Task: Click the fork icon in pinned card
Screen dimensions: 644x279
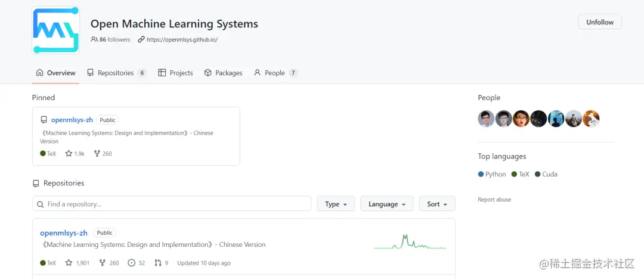Action: coord(97,154)
